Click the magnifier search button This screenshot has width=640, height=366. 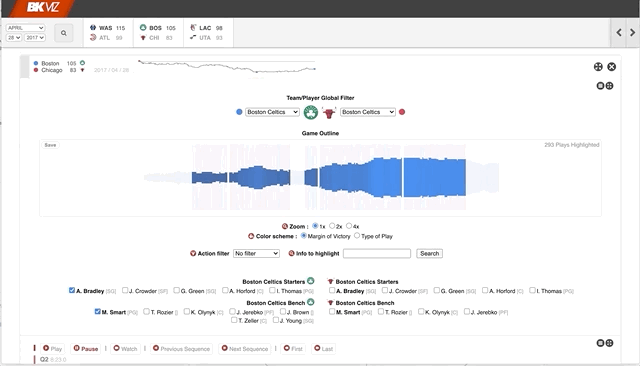coord(64,33)
